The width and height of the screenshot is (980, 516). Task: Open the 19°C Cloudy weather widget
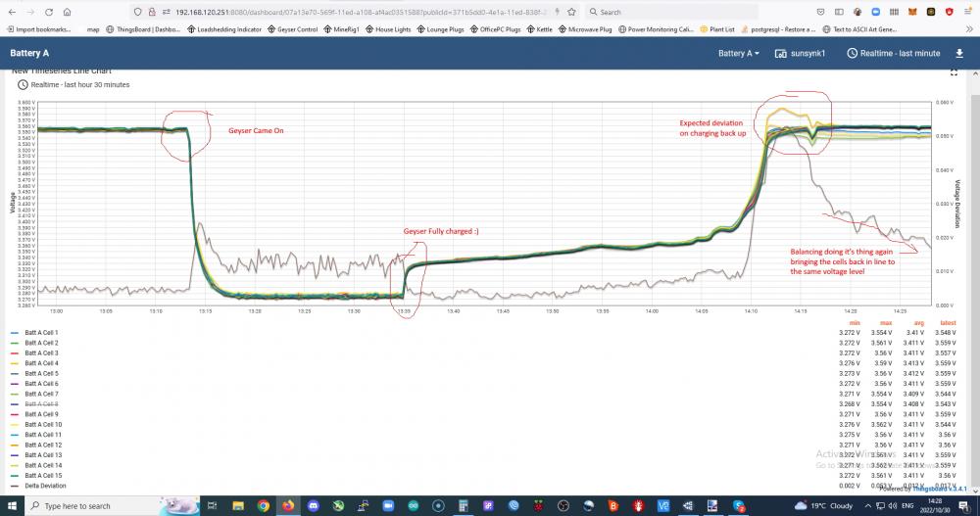[823, 505]
